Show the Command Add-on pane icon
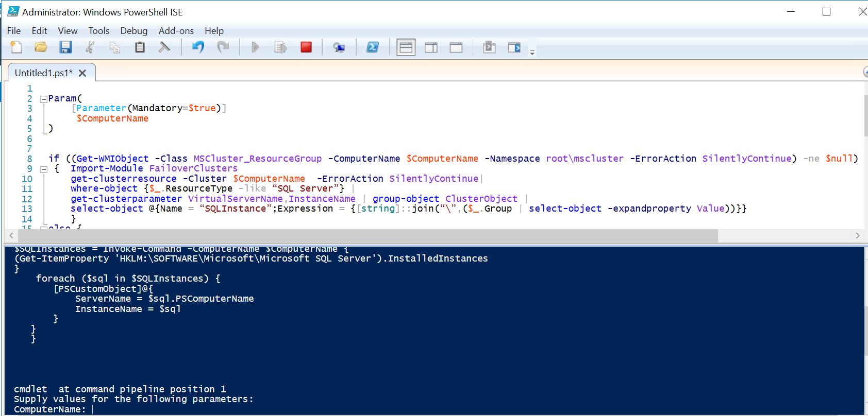The image size is (868, 416). (514, 47)
